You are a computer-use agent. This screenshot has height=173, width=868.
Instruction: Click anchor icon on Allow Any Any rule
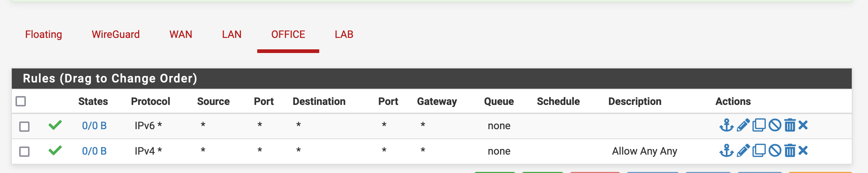pyautogui.click(x=726, y=151)
